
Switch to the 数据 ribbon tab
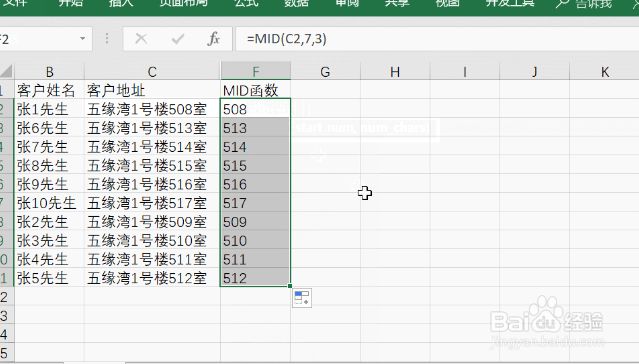point(296,3)
